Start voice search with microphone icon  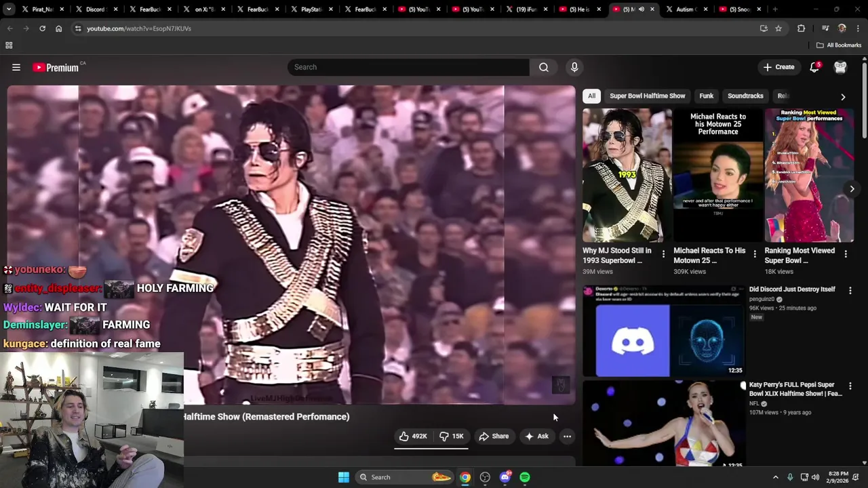[574, 67]
